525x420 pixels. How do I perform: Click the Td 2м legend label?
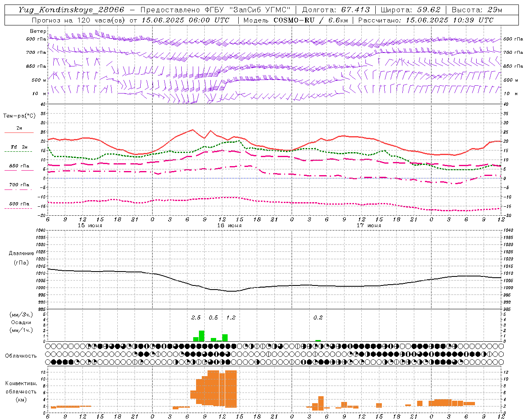tap(19, 147)
